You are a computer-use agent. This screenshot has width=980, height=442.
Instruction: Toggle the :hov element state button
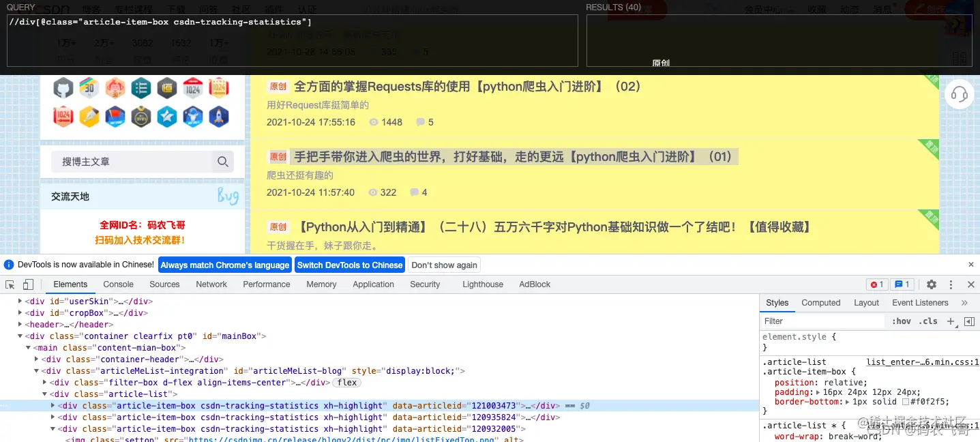click(901, 321)
